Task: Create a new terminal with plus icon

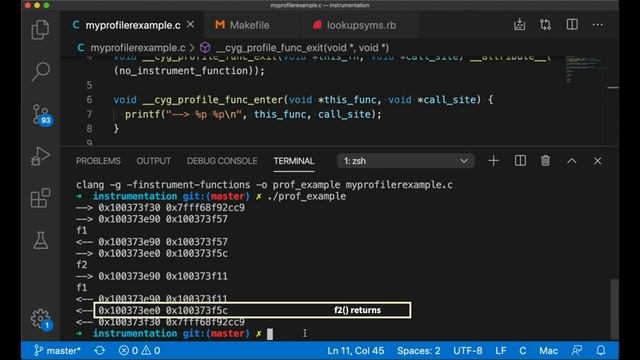Action: pos(493,161)
